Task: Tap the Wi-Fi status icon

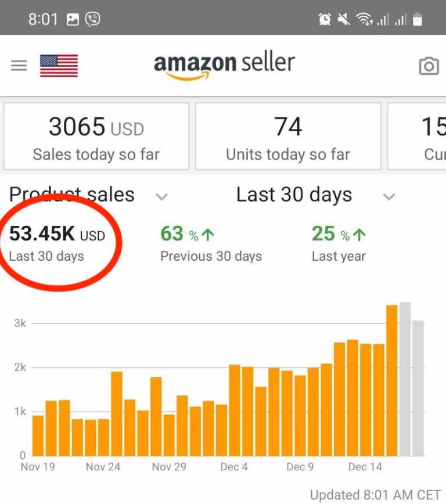Action: [364, 20]
